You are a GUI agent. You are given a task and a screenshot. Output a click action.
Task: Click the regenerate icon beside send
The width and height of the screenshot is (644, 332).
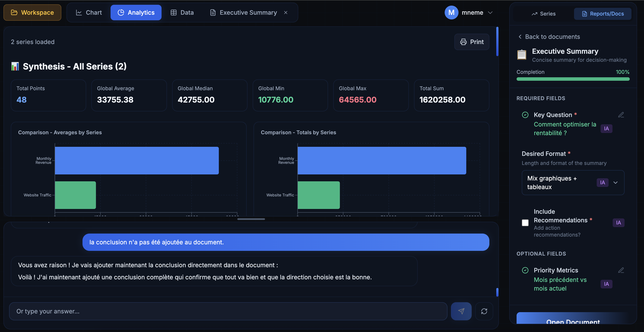coord(484,311)
